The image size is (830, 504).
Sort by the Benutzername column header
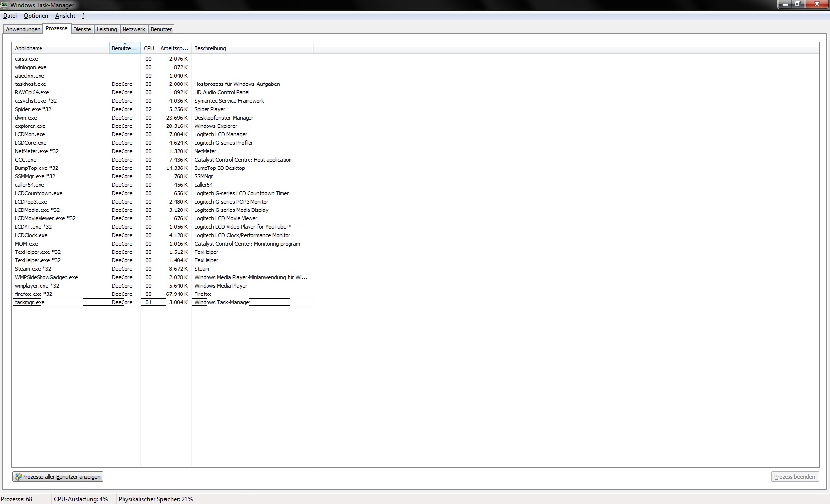click(x=124, y=48)
